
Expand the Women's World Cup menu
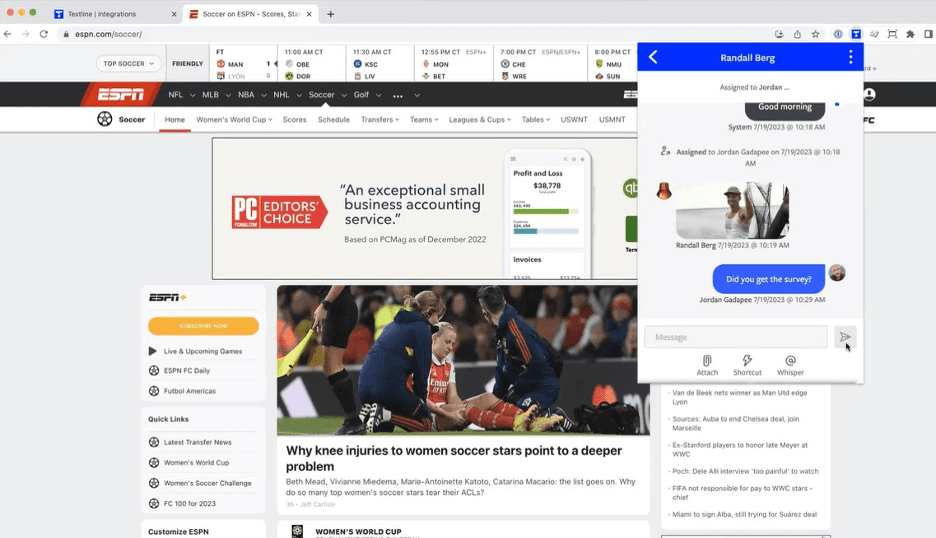(x=235, y=120)
